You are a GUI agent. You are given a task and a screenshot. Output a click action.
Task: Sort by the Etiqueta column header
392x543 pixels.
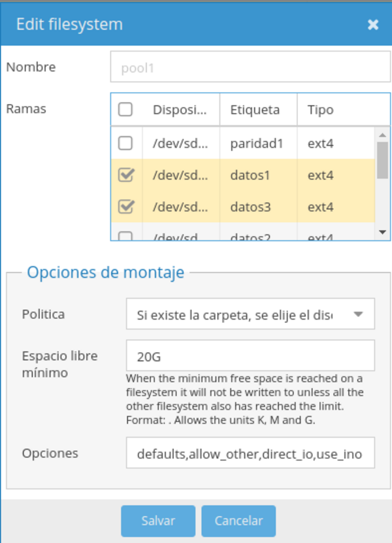(x=255, y=110)
